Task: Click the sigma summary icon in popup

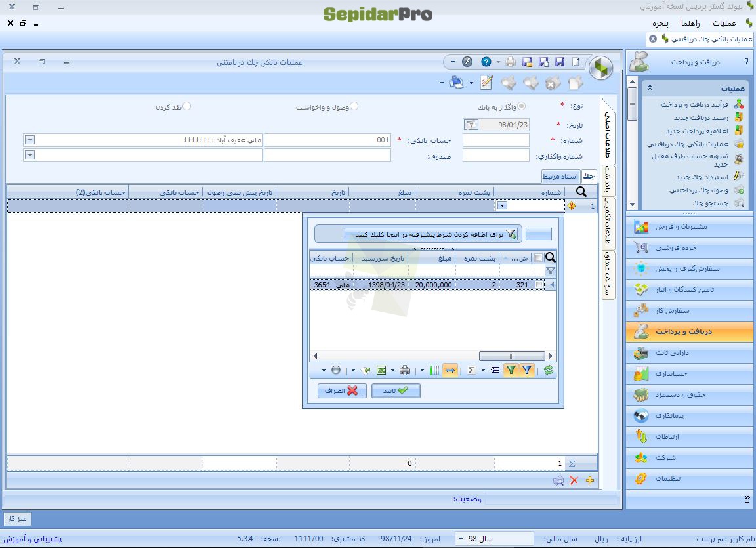Action: pos(472,370)
